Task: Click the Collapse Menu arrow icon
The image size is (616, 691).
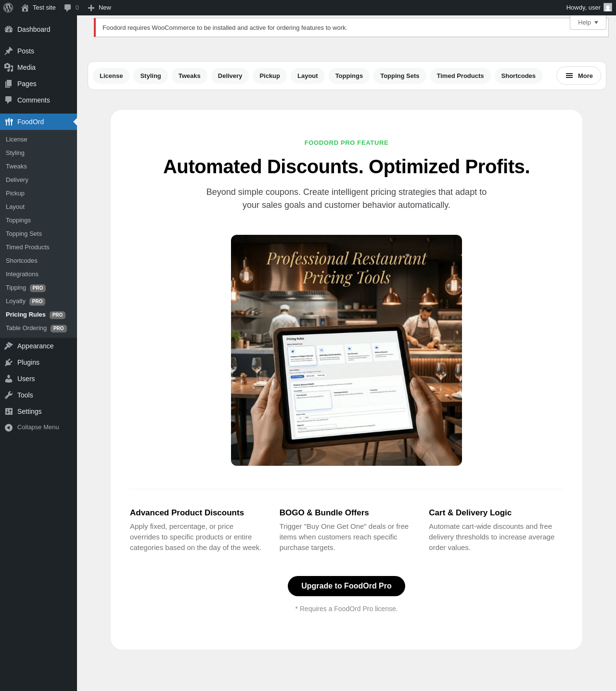Action: (9, 427)
